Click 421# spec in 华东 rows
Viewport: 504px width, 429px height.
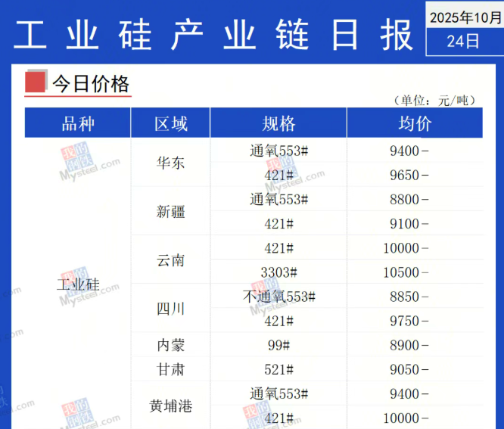point(279,175)
